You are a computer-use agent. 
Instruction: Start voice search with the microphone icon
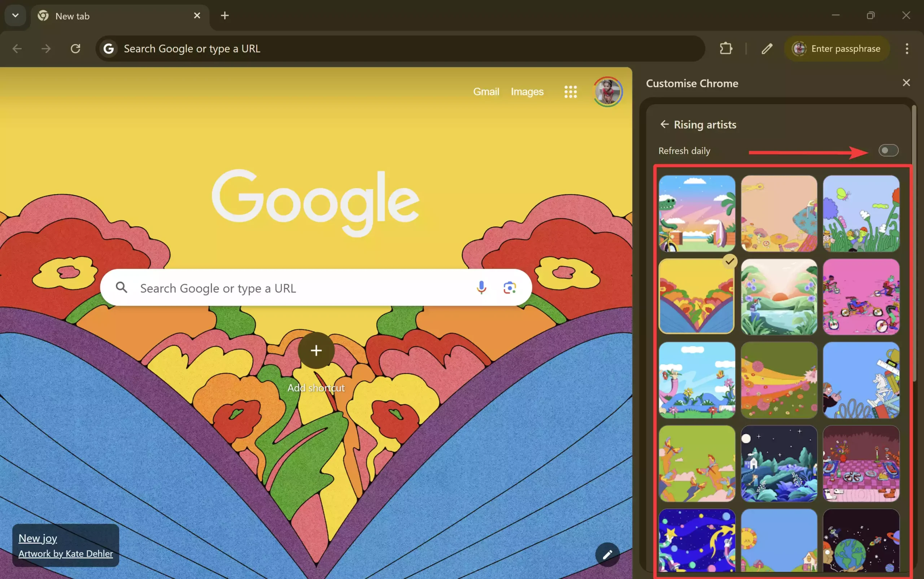pos(481,288)
